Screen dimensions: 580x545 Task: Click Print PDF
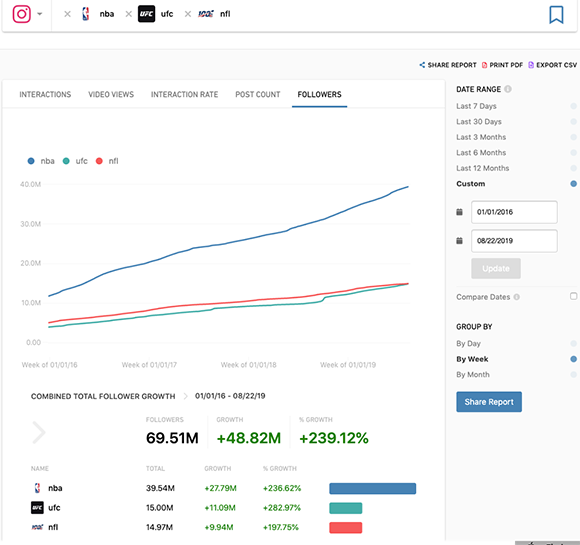point(506,65)
